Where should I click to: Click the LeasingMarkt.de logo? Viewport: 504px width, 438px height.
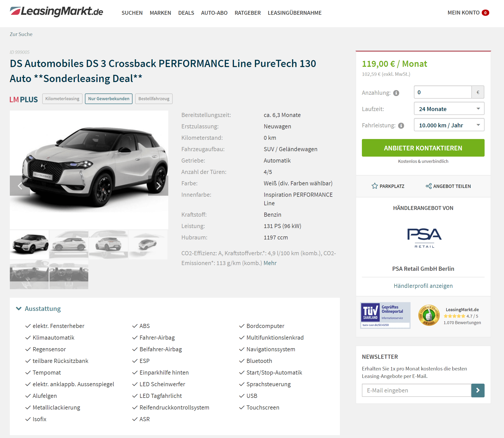56,12
